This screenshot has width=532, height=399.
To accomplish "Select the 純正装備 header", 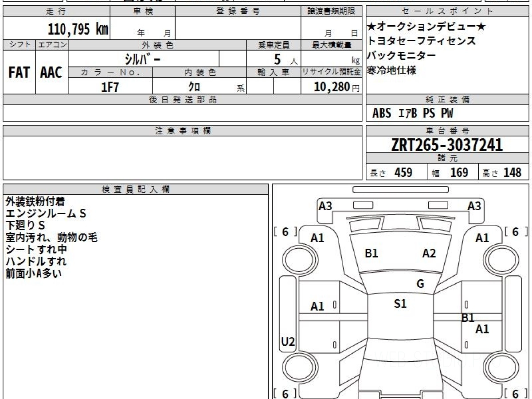I will tap(448, 100).
